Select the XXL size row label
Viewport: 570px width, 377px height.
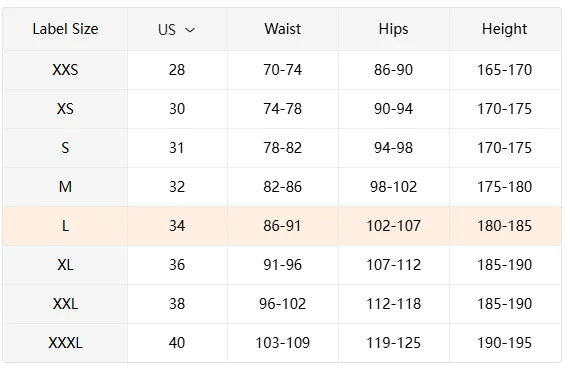(65, 304)
